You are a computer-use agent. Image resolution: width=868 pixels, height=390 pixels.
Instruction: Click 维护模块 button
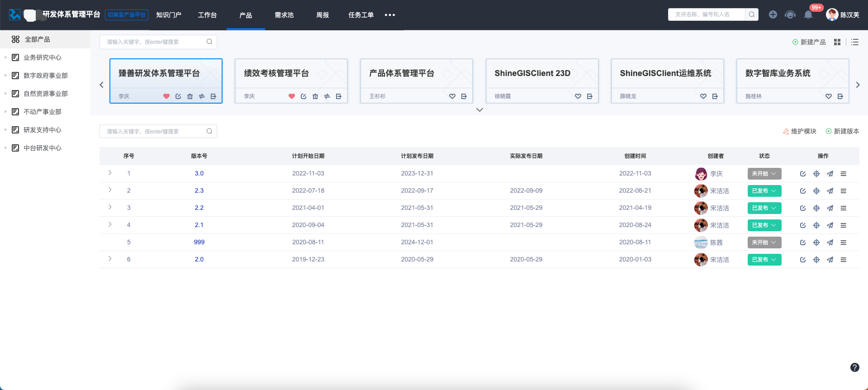799,131
